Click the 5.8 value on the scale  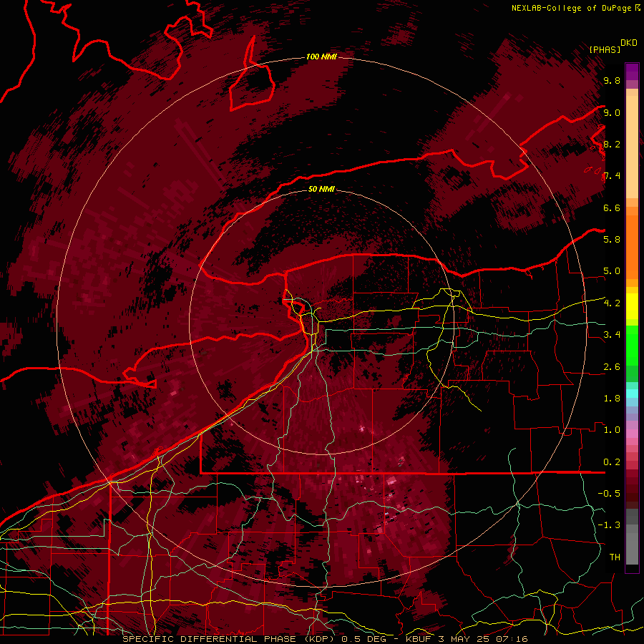(612, 240)
